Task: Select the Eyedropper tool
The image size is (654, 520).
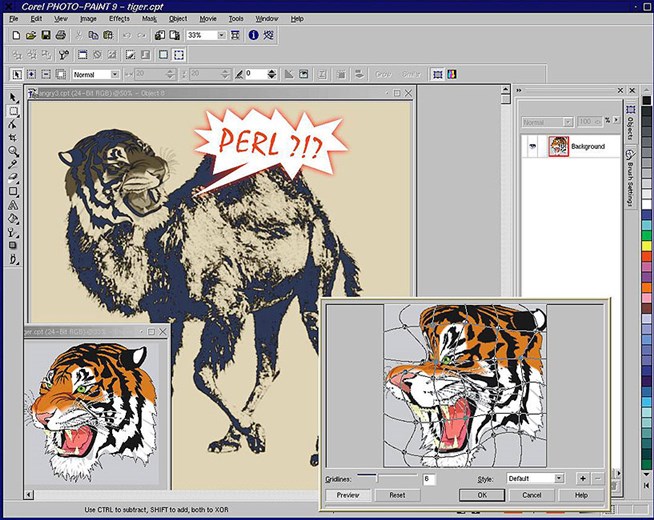Action: [x=13, y=164]
